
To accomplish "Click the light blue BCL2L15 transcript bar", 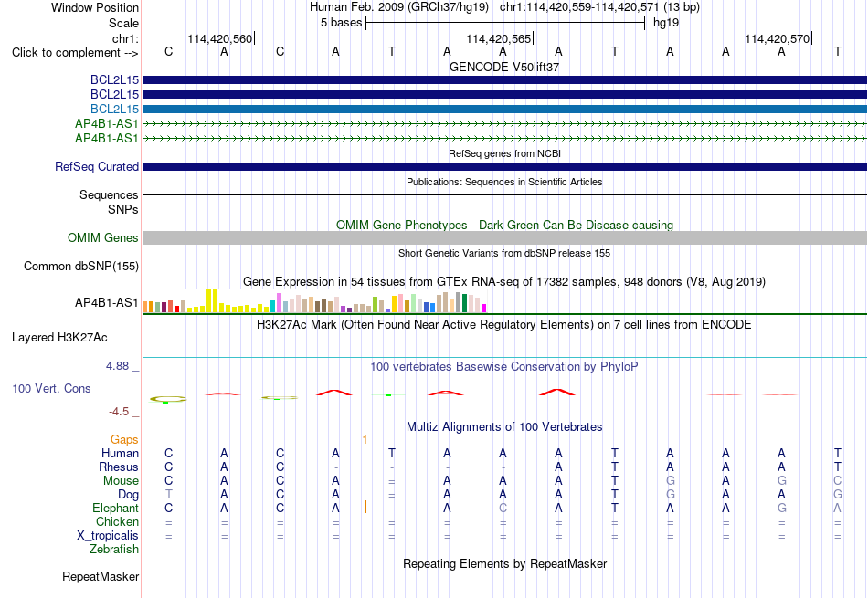I will click(505, 109).
